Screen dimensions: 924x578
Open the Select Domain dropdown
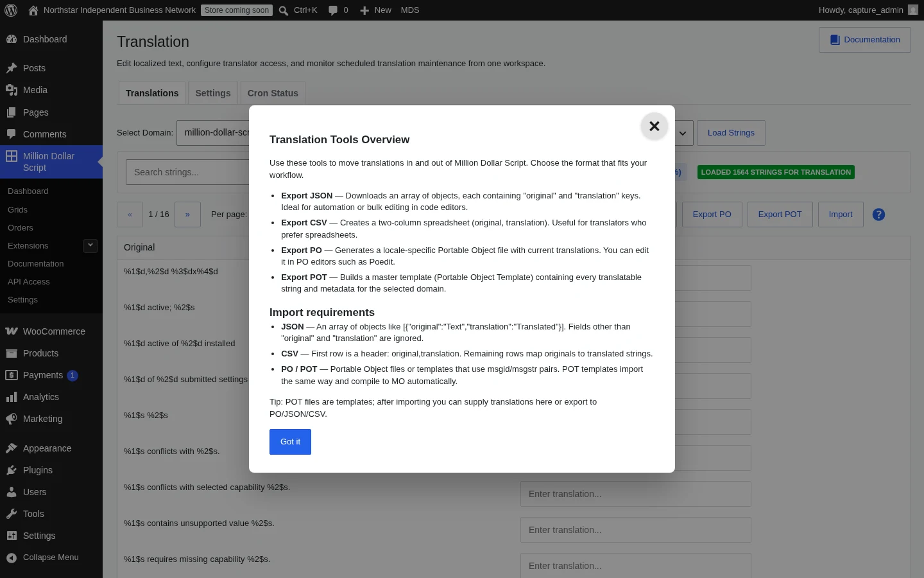213,133
